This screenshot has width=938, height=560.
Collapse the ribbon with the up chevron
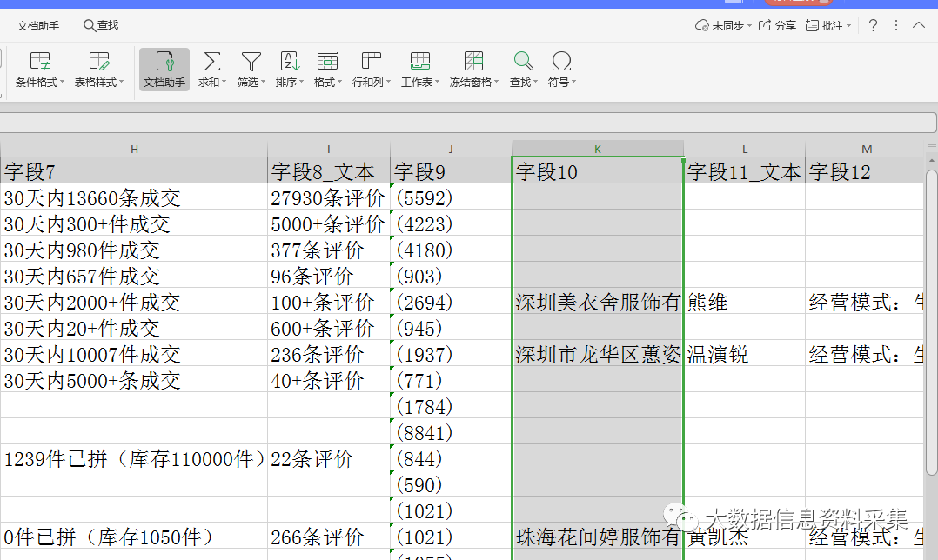[919, 25]
